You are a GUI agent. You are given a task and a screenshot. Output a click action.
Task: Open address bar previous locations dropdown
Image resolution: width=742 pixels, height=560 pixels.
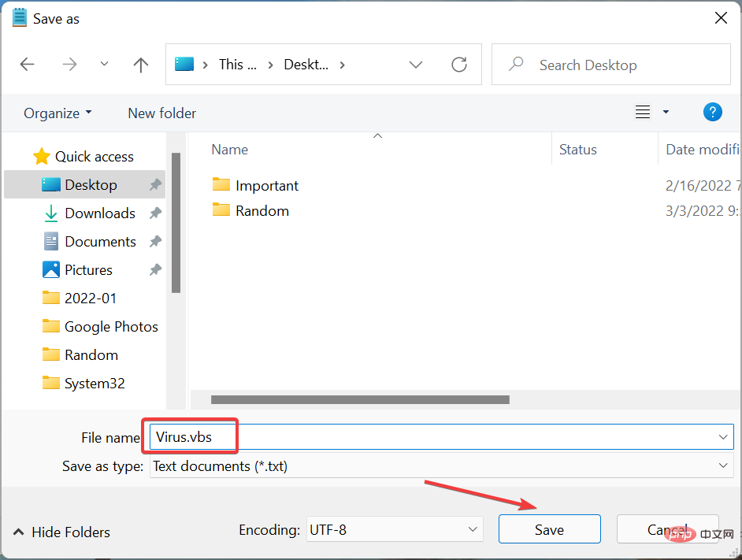pos(415,65)
